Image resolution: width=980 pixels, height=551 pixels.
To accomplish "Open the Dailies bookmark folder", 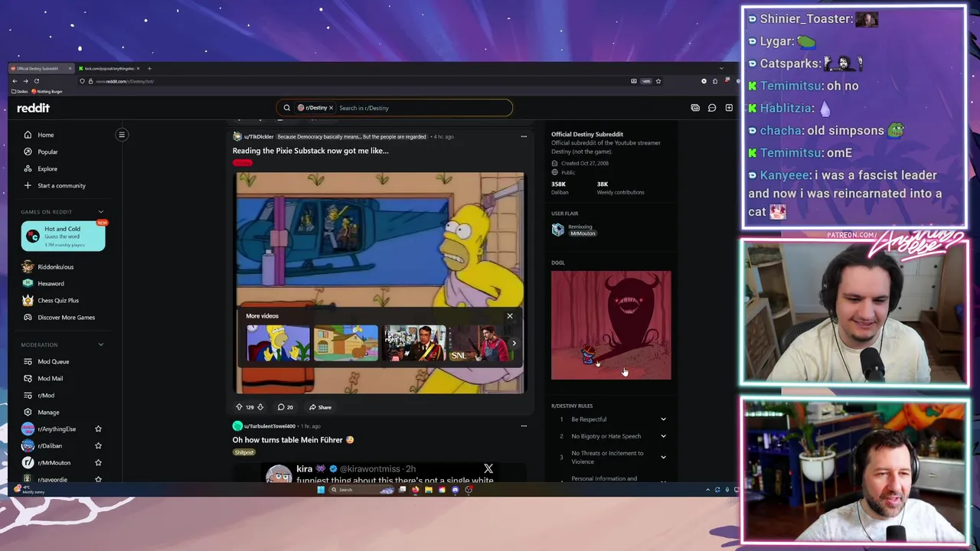I will [x=20, y=91].
